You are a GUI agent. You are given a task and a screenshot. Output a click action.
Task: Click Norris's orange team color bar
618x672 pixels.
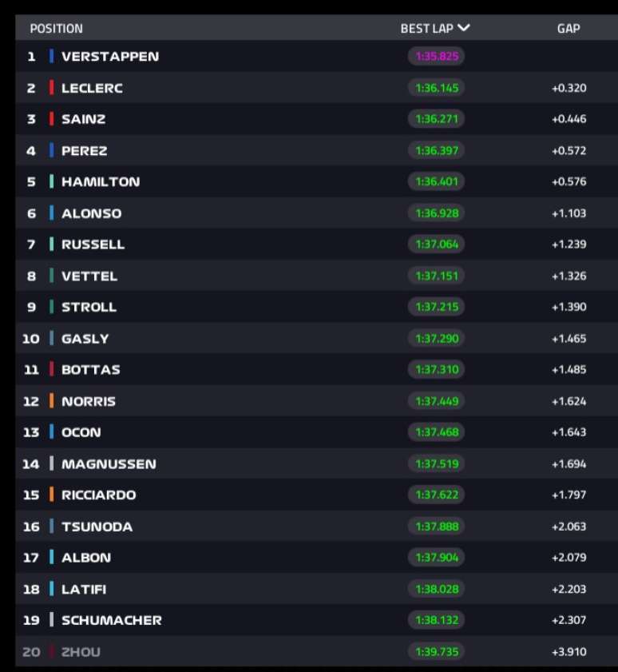51,401
